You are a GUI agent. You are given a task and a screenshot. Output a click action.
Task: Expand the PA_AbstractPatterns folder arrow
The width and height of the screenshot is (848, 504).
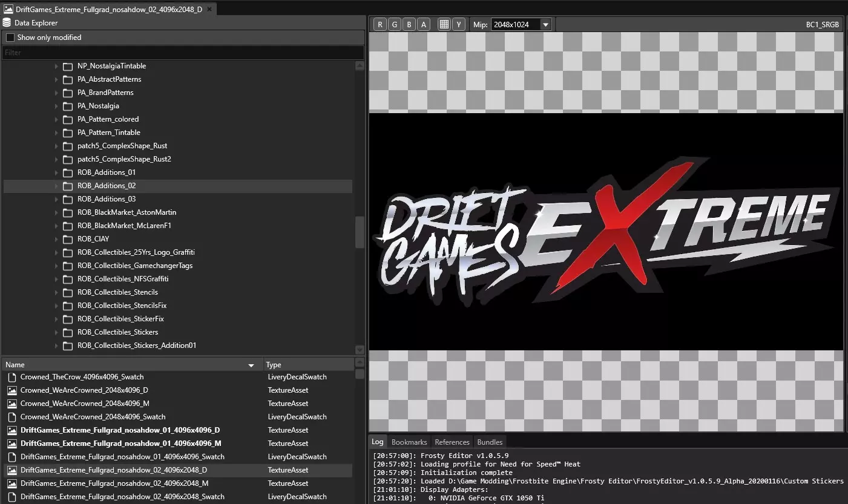[x=56, y=79]
